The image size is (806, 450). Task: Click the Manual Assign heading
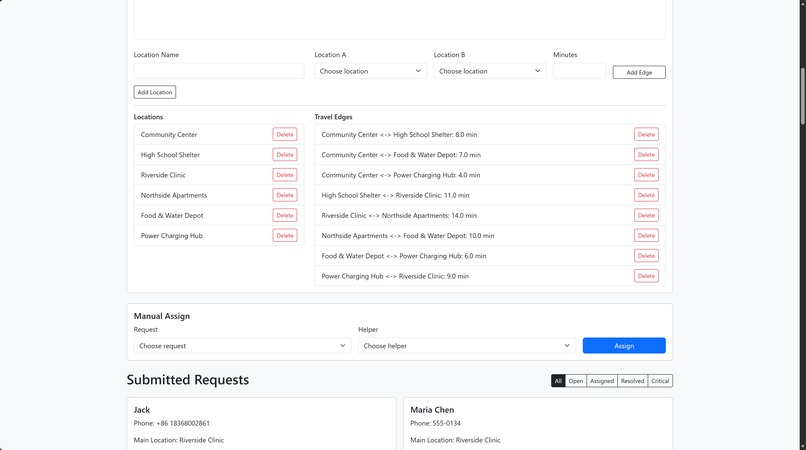click(162, 316)
